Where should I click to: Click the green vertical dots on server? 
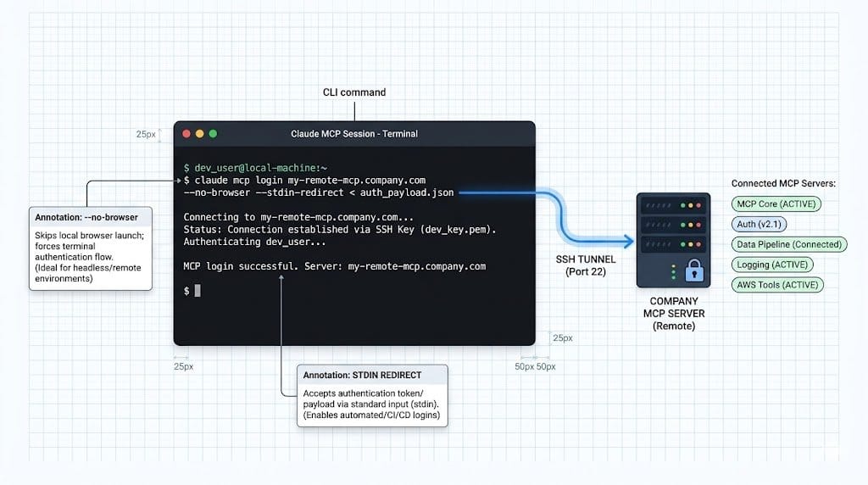(673, 272)
